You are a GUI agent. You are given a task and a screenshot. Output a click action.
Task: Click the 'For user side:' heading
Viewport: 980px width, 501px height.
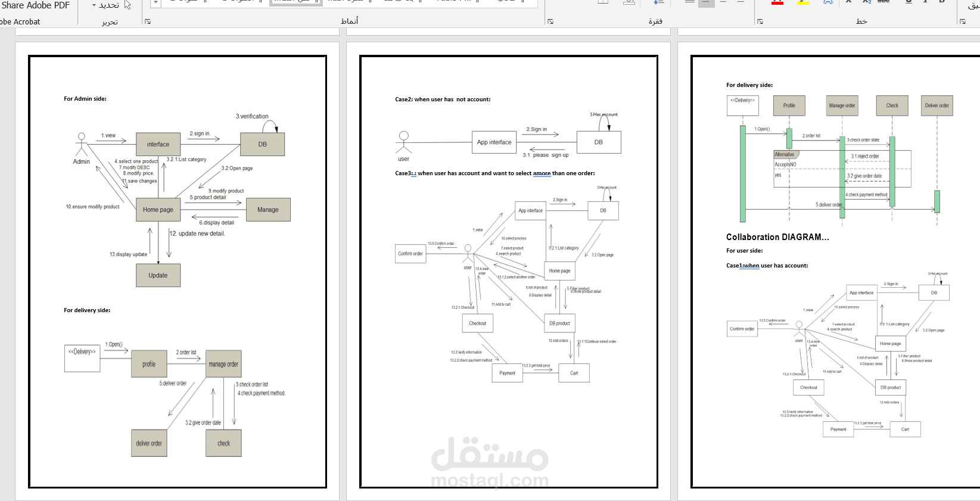pos(744,251)
